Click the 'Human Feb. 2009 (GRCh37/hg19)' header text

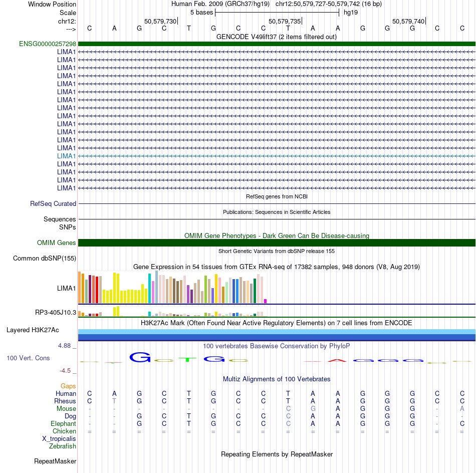(220, 4)
